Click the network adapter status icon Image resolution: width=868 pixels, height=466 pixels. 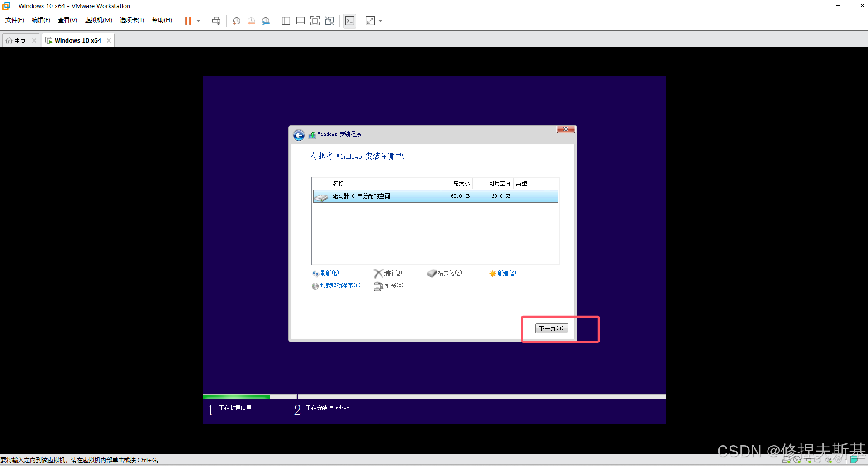(807, 460)
